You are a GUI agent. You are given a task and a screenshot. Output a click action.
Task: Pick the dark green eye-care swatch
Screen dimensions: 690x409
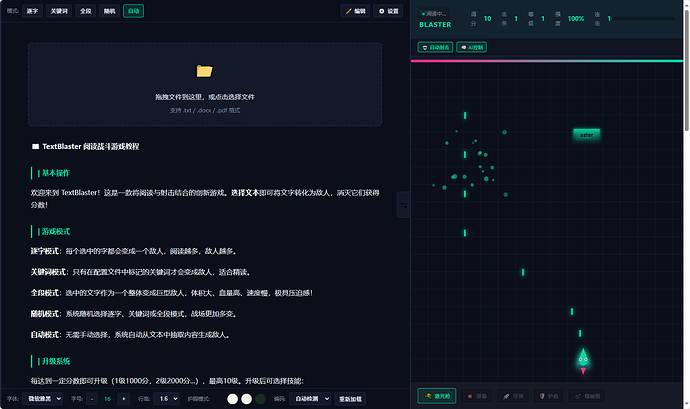pyautogui.click(x=261, y=399)
